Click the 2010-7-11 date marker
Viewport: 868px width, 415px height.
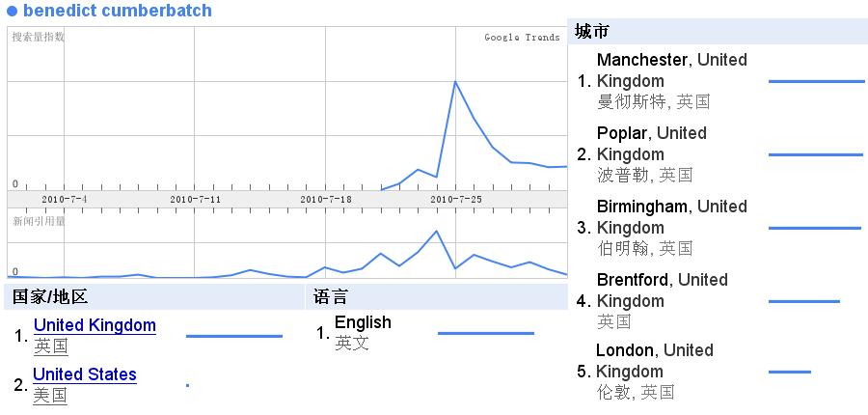pyautogui.click(x=196, y=199)
